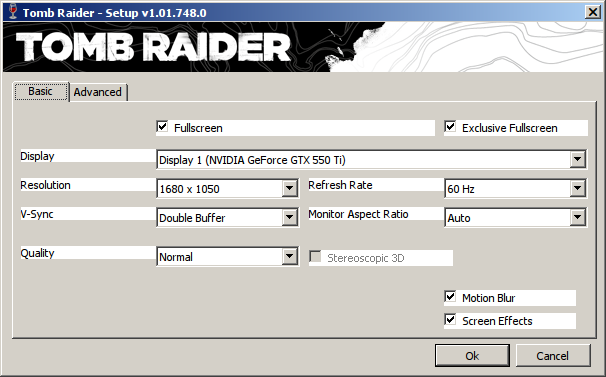Screen dimensions: 606x377
Task: Click the window title text
Action: 114,13
